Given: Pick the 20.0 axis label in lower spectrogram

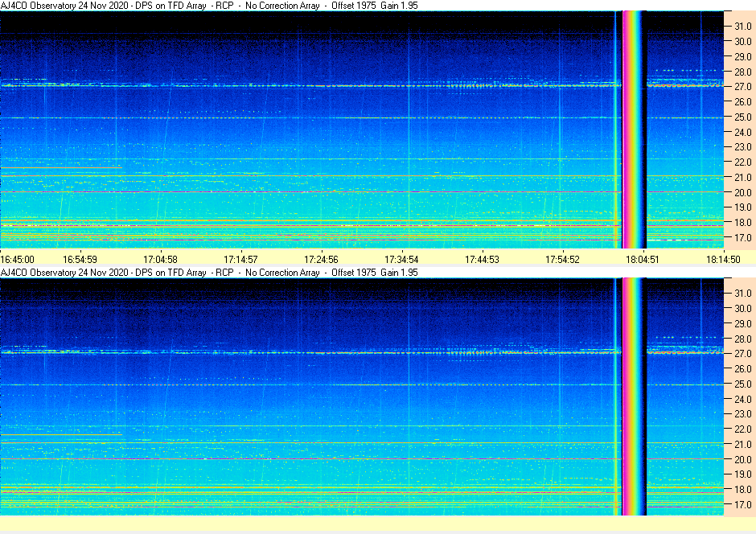Looking at the screenshot, I should tap(743, 459).
